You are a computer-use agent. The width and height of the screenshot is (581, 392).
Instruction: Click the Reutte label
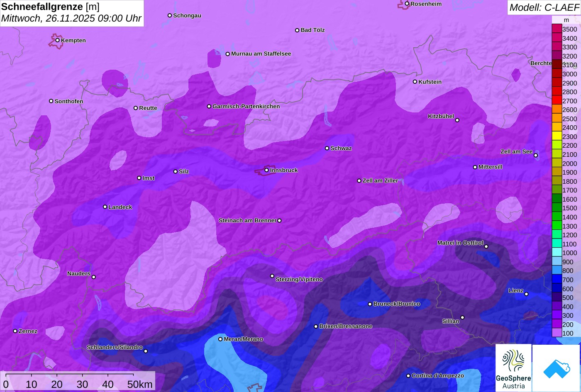click(148, 108)
